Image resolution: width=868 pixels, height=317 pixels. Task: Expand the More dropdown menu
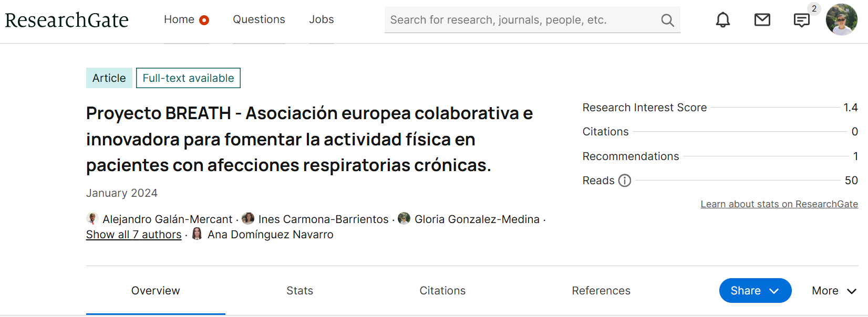click(834, 291)
